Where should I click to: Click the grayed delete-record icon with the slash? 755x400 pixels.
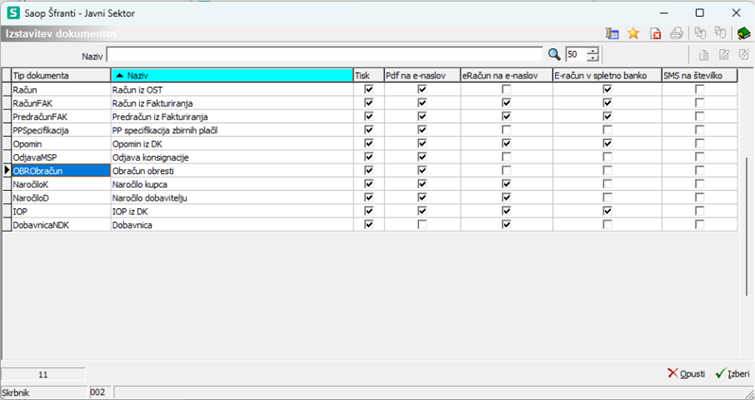click(744, 55)
